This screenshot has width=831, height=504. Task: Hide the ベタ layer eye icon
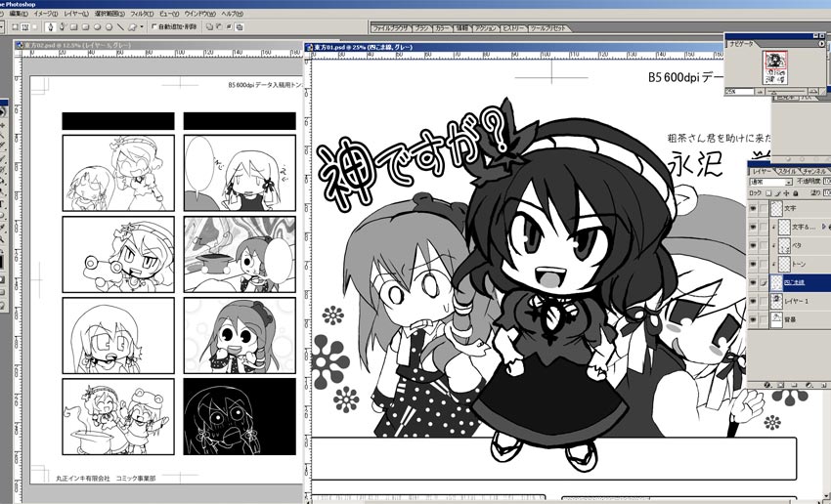[753, 245]
